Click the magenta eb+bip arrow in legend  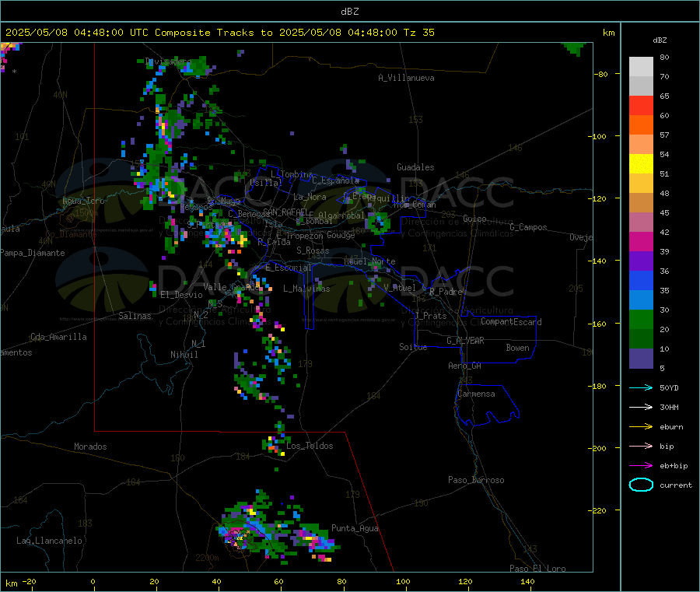tap(641, 466)
